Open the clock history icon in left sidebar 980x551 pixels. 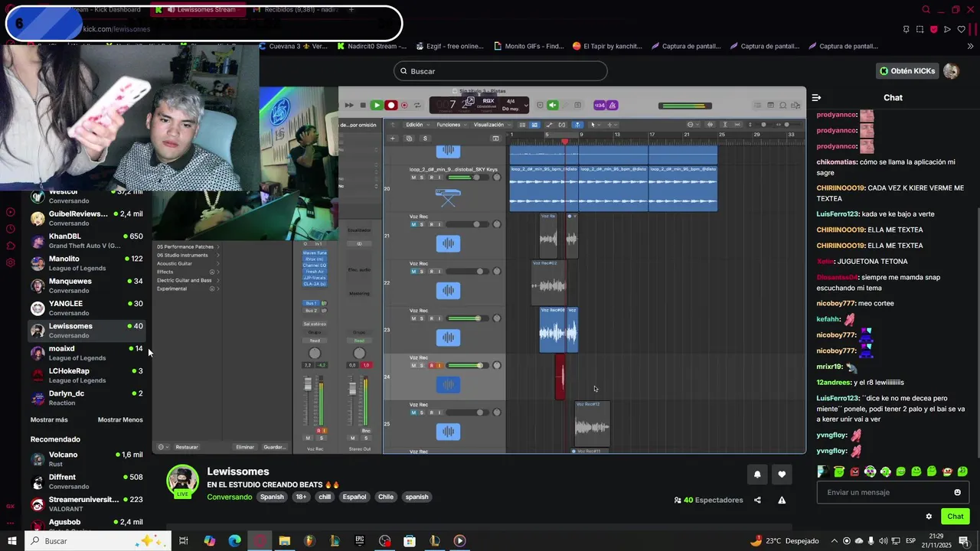click(x=11, y=229)
